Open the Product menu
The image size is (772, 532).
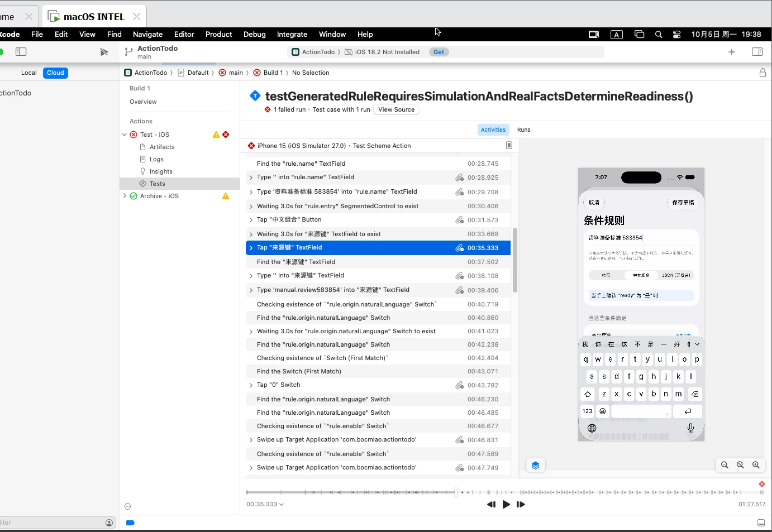click(x=218, y=34)
